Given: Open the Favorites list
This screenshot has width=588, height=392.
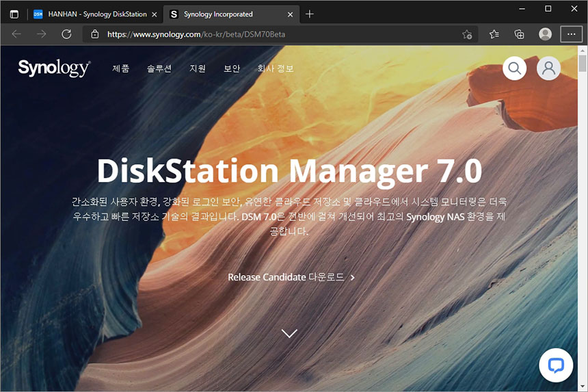Looking at the screenshot, I should [x=494, y=34].
